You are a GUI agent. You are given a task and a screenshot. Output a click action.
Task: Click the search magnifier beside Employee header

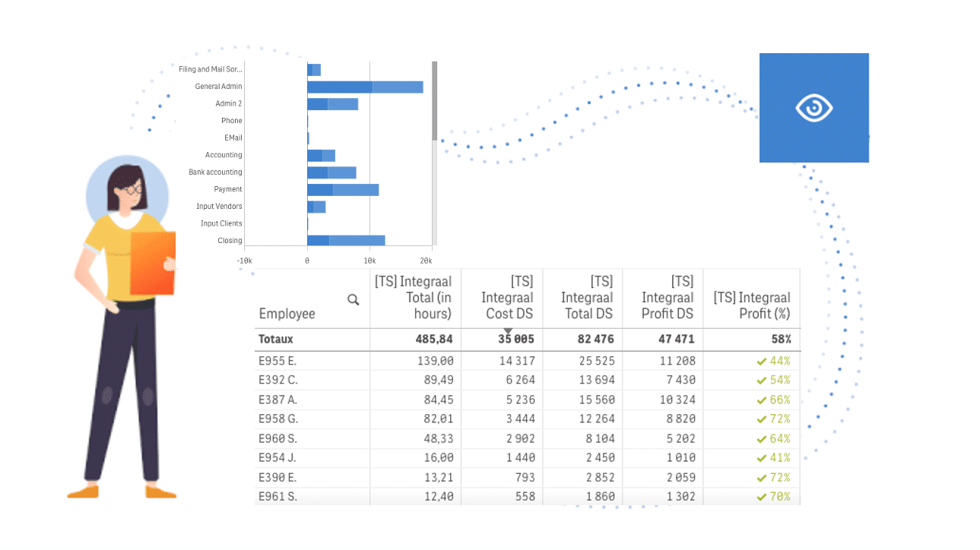tap(354, 300)
